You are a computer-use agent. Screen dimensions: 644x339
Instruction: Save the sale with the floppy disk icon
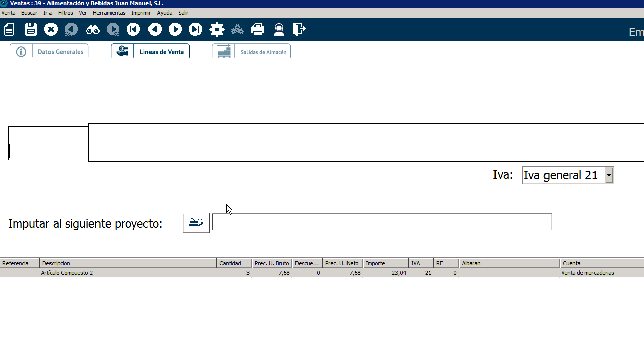pos(31,29)
